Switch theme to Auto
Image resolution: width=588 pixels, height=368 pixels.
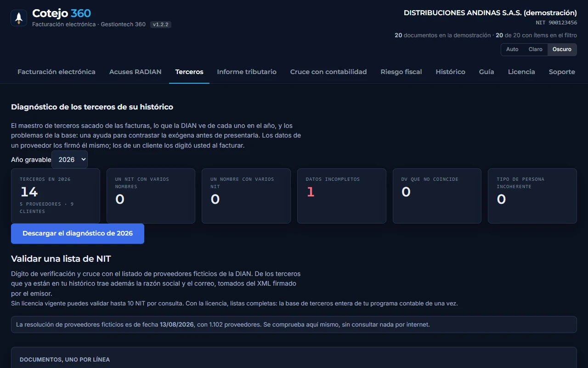click(x=512, y=49)
